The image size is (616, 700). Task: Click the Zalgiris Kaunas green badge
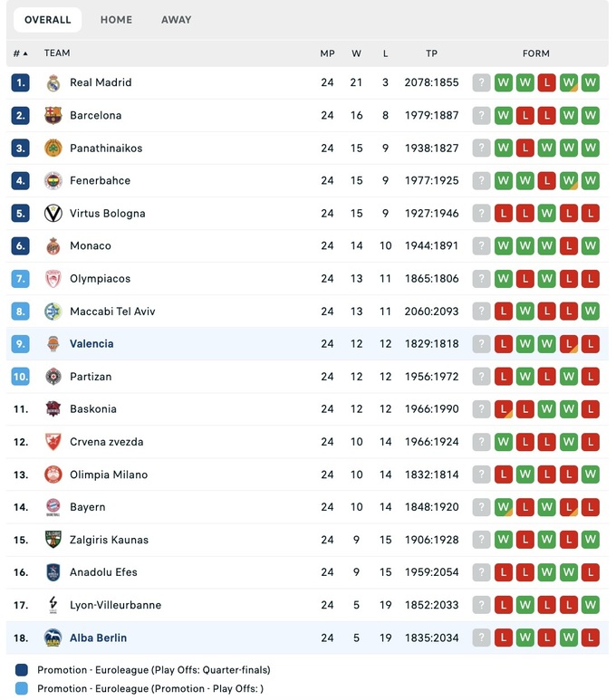point(53,540)
